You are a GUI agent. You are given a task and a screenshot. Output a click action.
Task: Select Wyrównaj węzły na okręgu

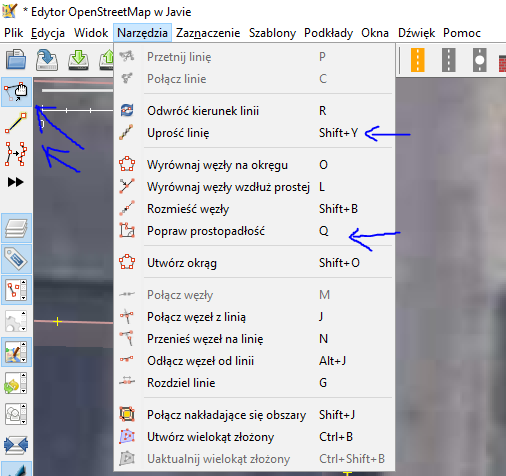[x=254, y=165]
